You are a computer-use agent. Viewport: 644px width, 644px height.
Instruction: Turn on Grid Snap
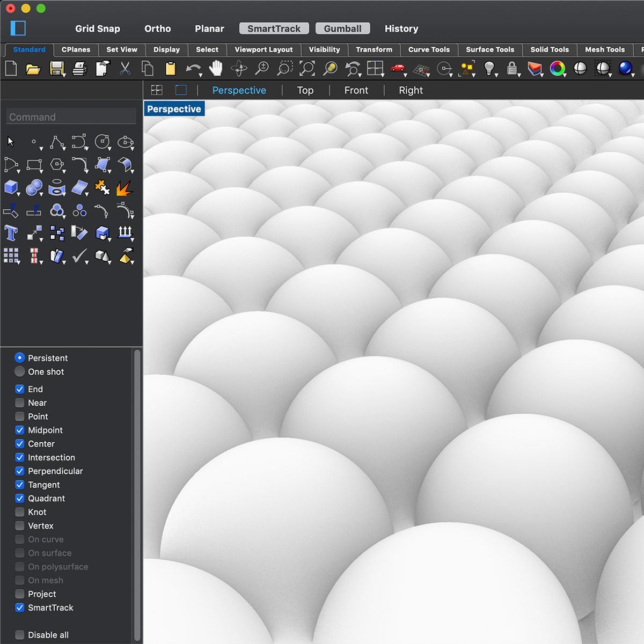click(98, 28)
